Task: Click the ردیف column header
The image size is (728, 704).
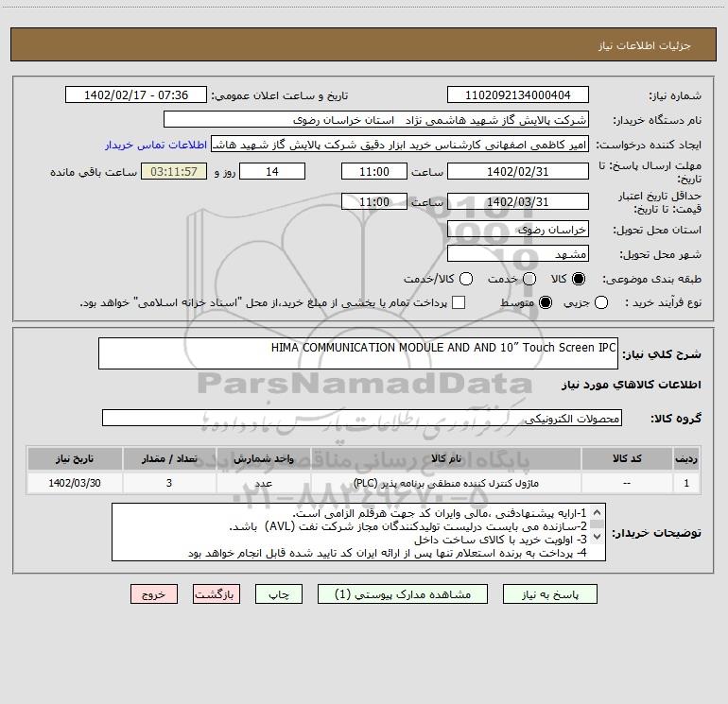Action: tap(686, 458)
